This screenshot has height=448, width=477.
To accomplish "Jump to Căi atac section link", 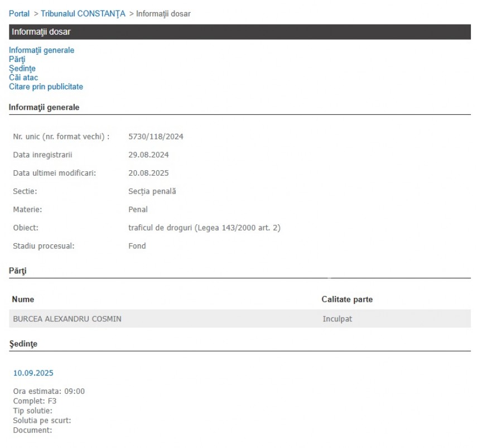I will pos(23,78).
